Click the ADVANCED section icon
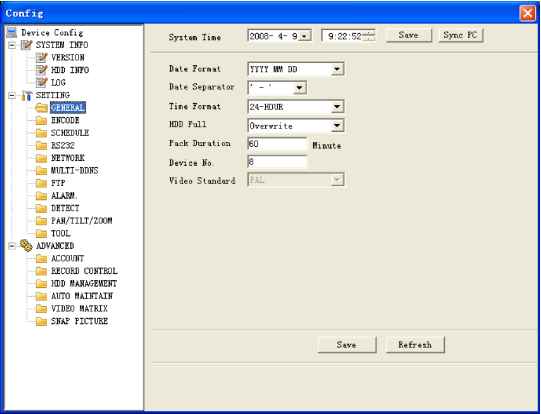541x414 pixels. point(26,246)
